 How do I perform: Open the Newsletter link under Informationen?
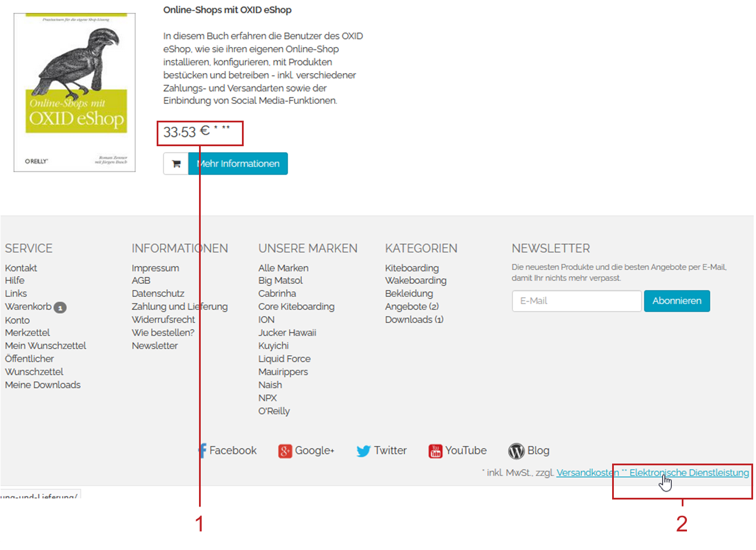[x=155, y=346]
